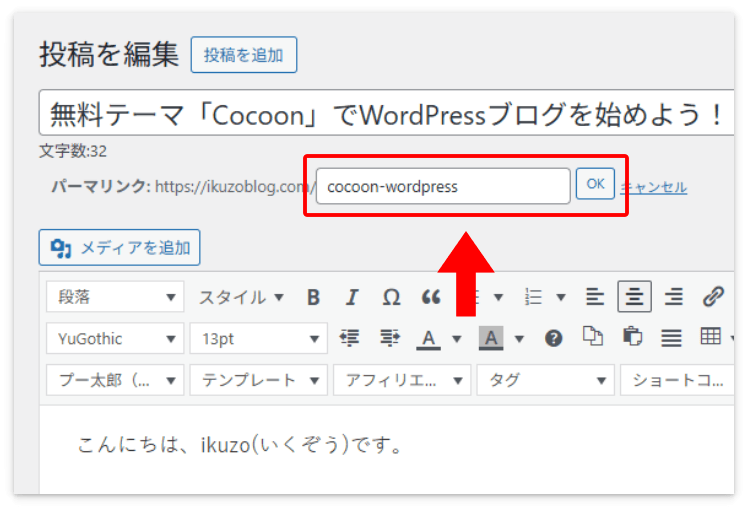This screenshot has width=748, height=509.
Task: Open the 段落 paragraph format dropdown
Action: pyautogui.click(x=115, y=297)
